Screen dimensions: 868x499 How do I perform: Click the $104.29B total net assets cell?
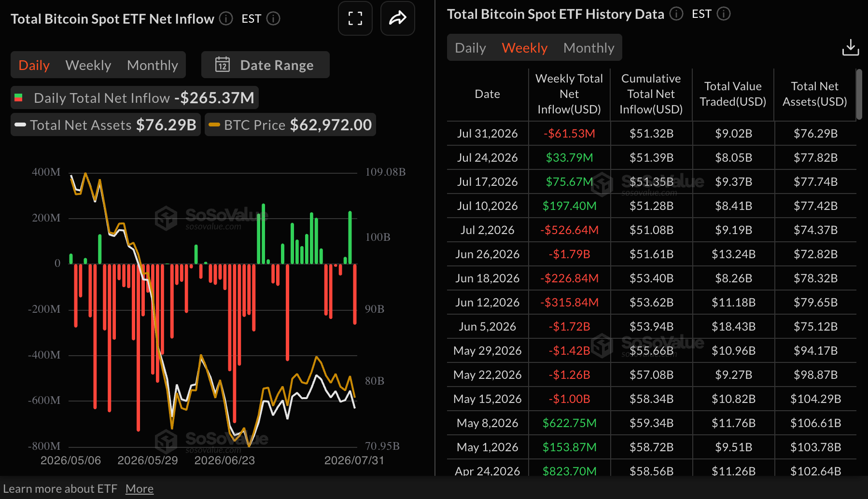point(815,399)
